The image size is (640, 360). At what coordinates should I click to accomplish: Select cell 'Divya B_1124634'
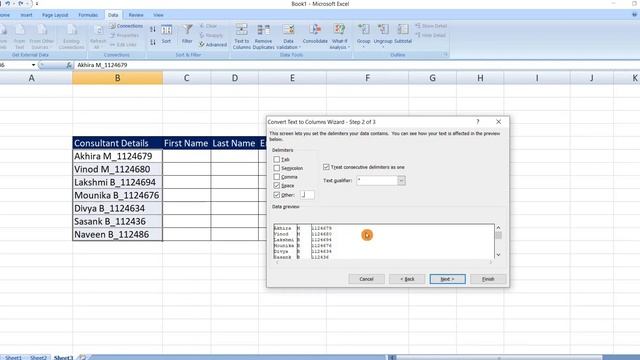coord(118,208)
